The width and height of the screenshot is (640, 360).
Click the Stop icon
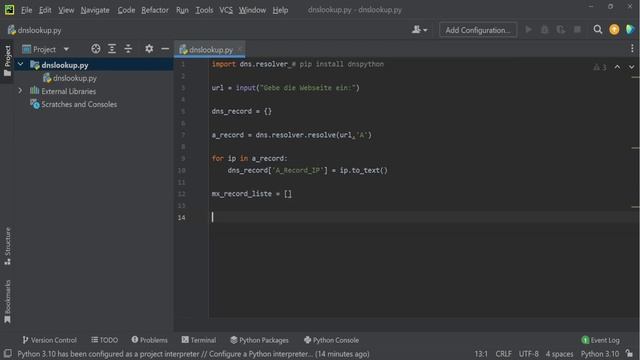pos(577,29)
